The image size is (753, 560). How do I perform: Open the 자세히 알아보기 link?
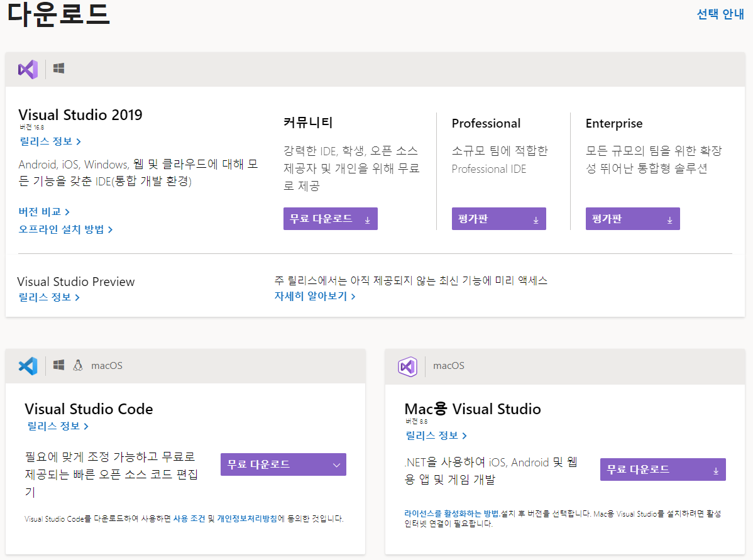coord(315,296)
